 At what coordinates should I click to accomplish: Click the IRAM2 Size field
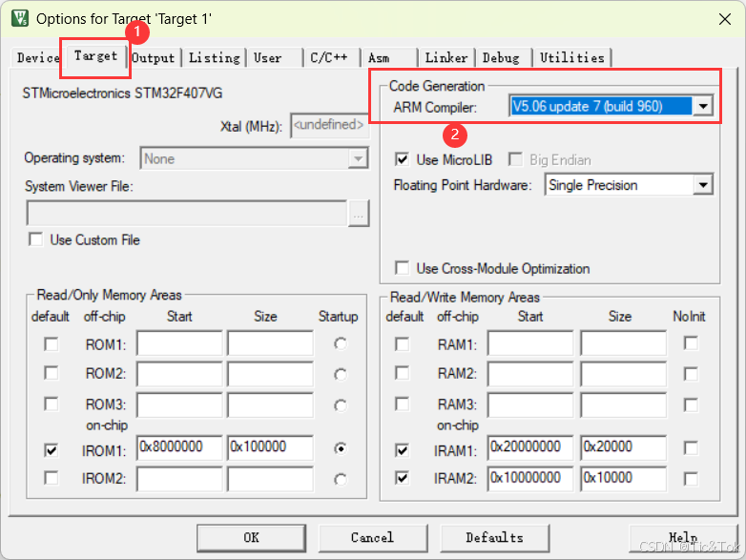click(x=623, y=479)
